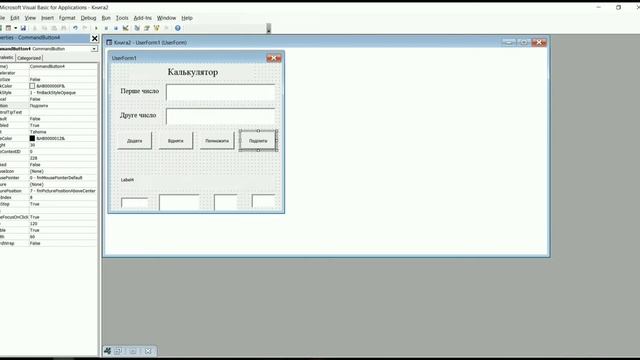Open the CommandButton4 object selector dropdown
The width and height of the screenshot is (640, 360).
click(94, 49)
